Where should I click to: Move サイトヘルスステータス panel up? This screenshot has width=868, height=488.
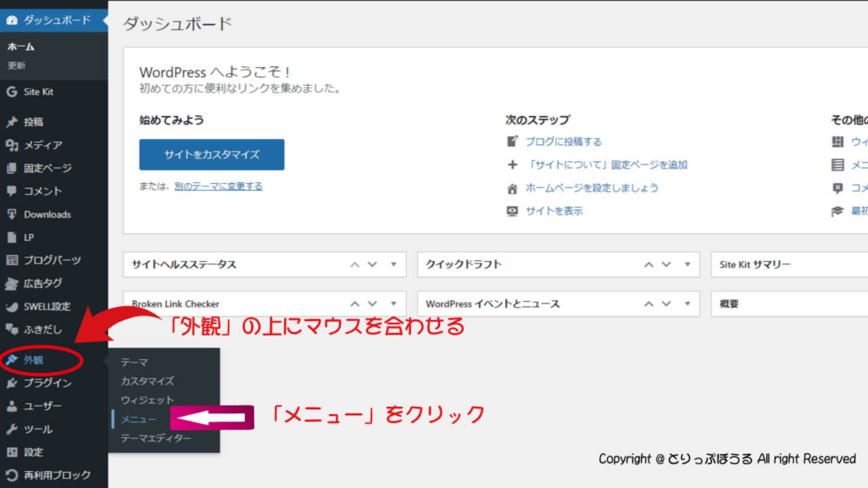tap(355, 265)
